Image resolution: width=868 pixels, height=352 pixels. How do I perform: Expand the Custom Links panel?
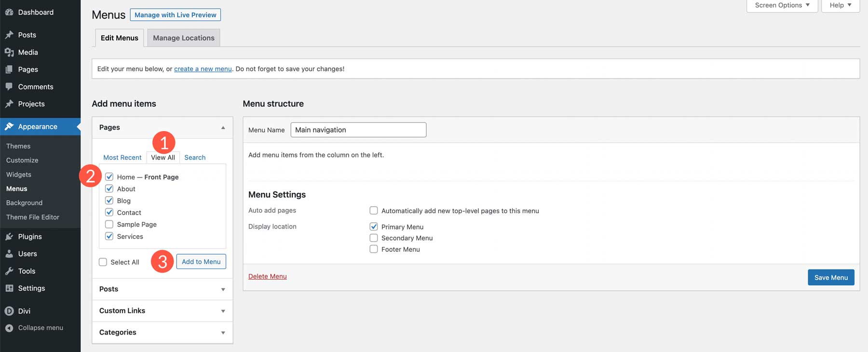(x=223, y=311)
